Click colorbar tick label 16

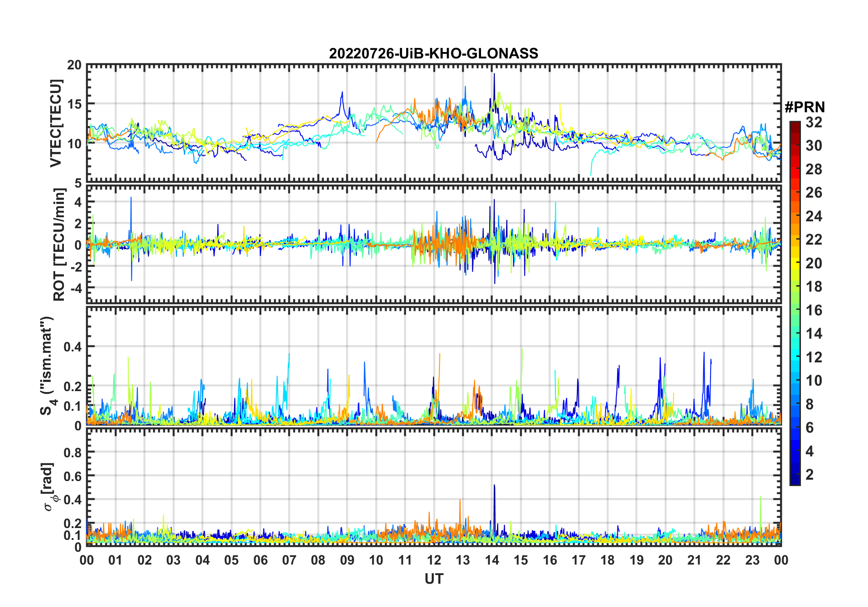point(814,310)
